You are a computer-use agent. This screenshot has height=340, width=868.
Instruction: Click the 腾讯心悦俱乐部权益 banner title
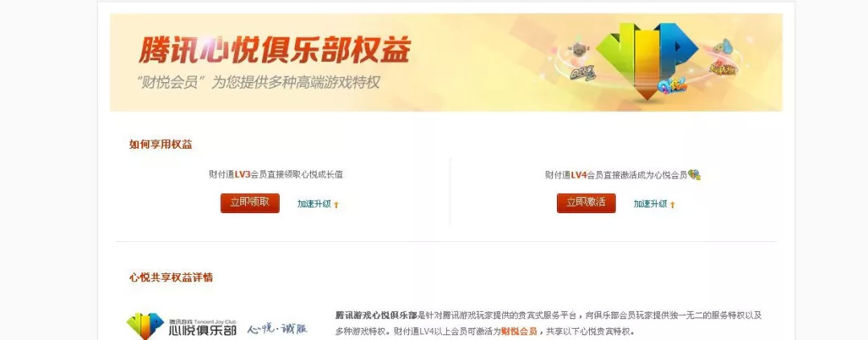point(275,50)
